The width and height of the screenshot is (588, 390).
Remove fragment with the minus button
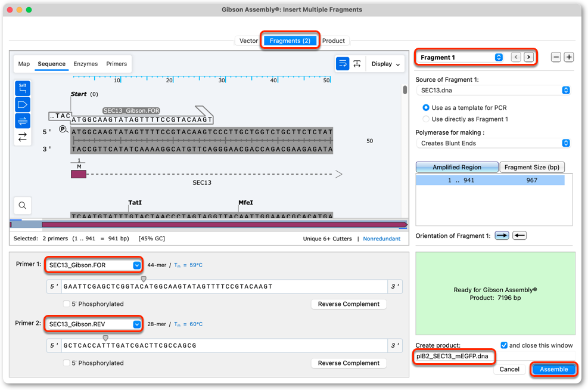click(556, 57)
